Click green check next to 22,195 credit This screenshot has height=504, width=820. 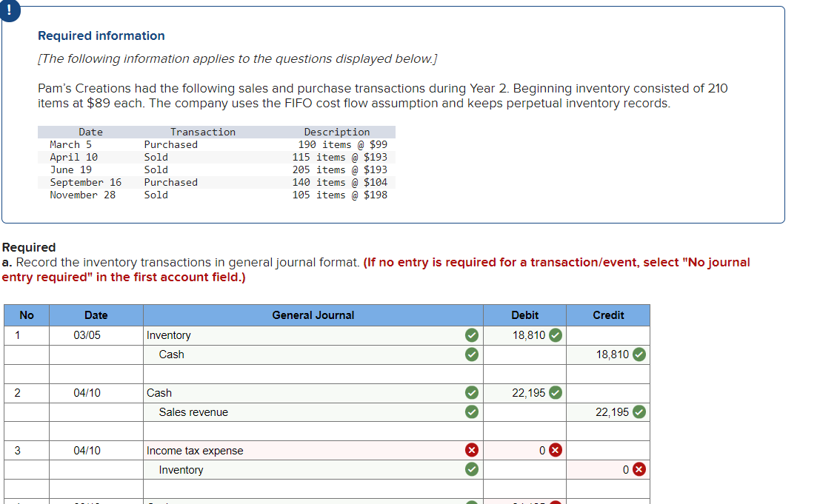click(x=639, y=412)
